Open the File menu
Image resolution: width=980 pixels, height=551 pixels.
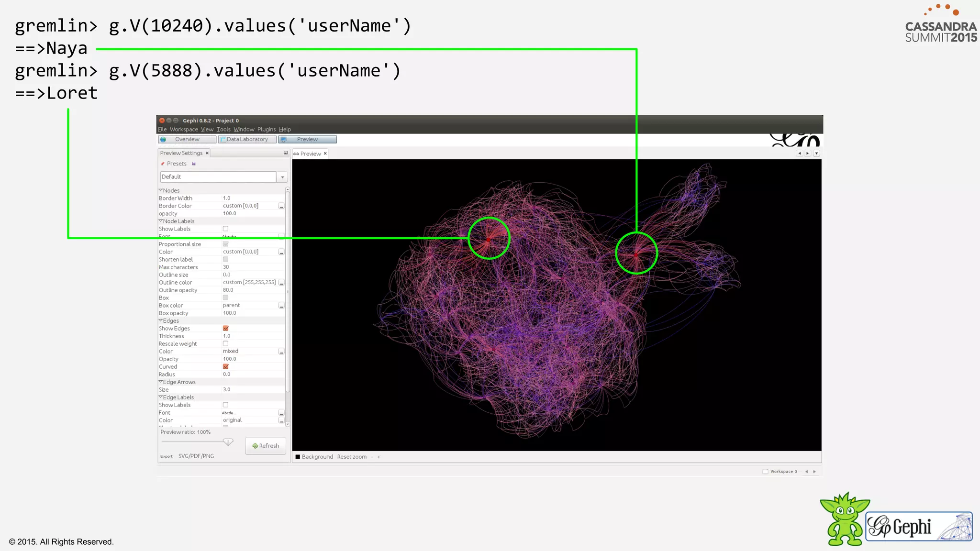pyautogui.click(x=162, y=130)
